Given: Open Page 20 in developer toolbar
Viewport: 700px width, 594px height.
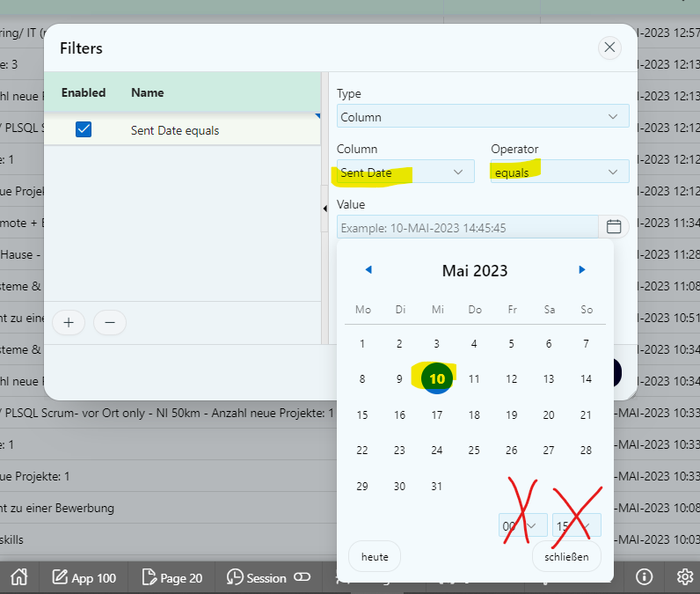Looking at the screenshot, I should point(171,577).
